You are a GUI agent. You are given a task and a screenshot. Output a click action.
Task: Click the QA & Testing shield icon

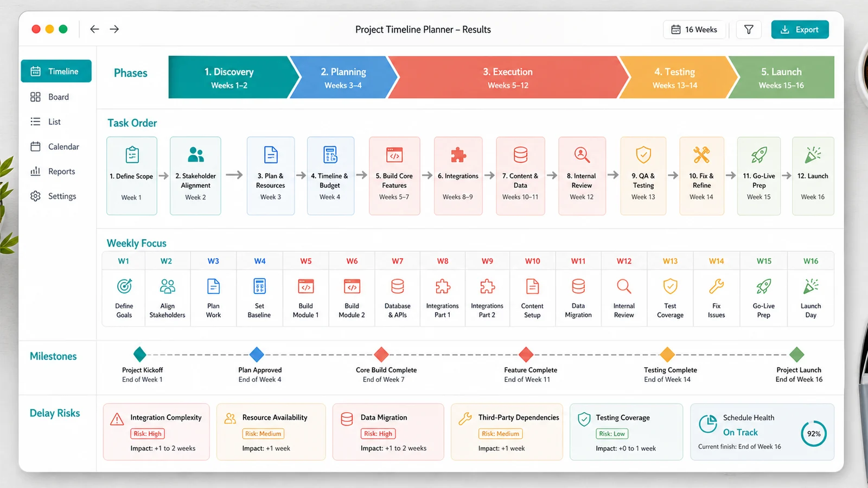(643, 155)
